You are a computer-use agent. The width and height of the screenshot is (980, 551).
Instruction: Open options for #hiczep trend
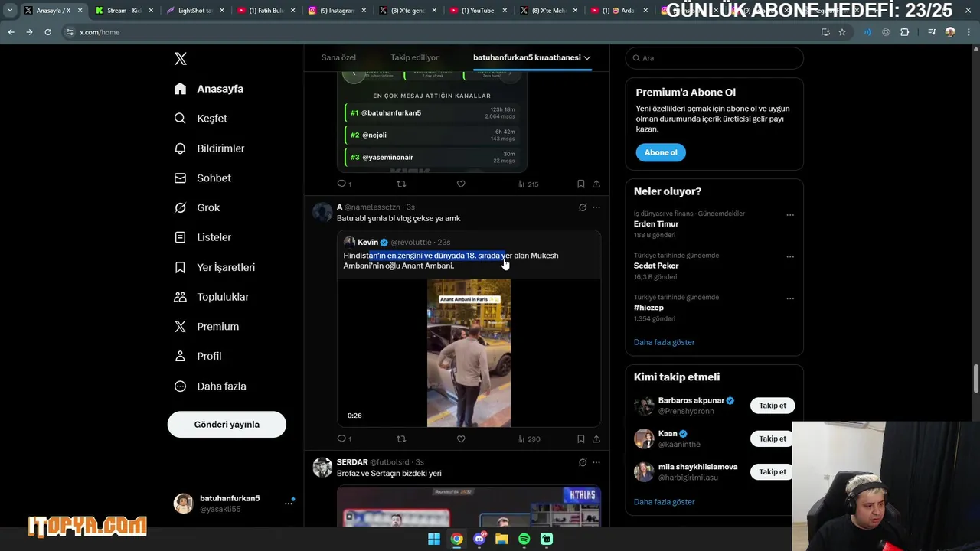point(790,298)
